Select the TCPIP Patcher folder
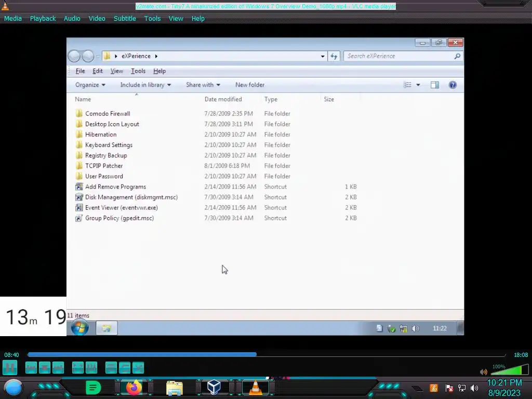 (x=104, y=166)
